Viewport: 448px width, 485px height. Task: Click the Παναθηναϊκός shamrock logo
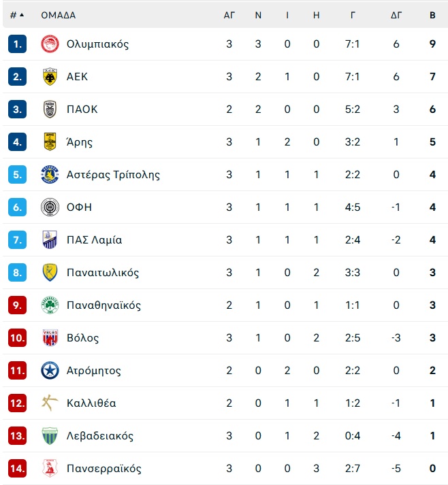point(50,305)
